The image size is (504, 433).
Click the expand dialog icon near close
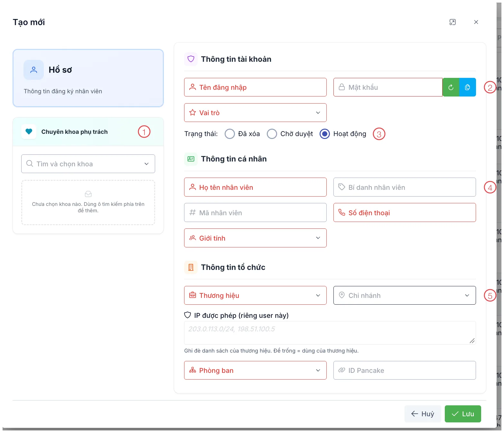click(x=453, y=22)
